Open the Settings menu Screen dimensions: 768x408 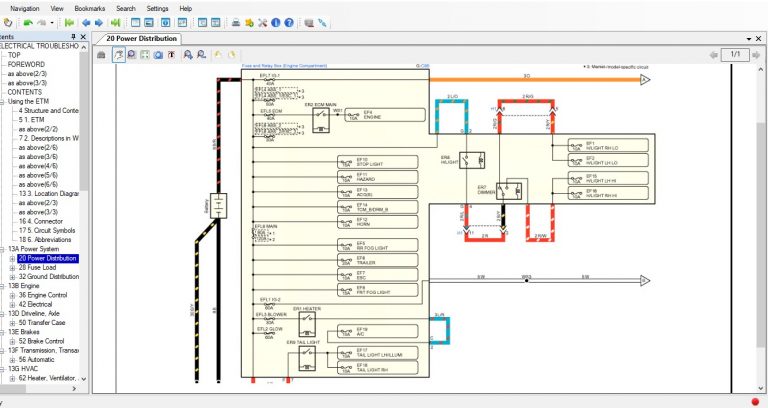tap(157, 8)
